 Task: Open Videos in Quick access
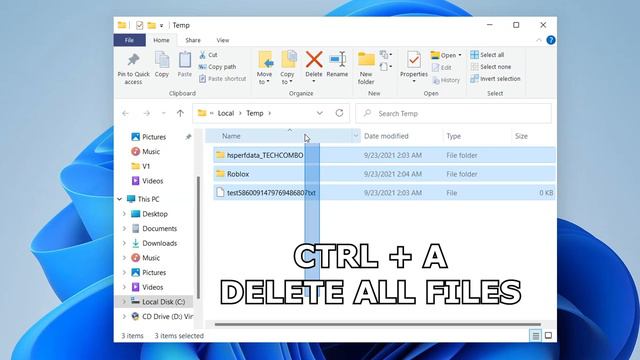(153, 181)
